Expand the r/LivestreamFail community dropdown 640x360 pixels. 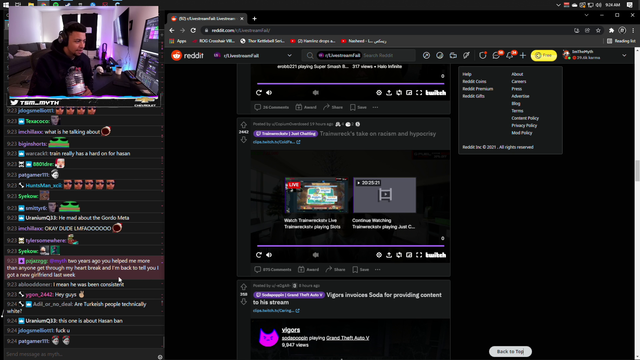point(289,56)
